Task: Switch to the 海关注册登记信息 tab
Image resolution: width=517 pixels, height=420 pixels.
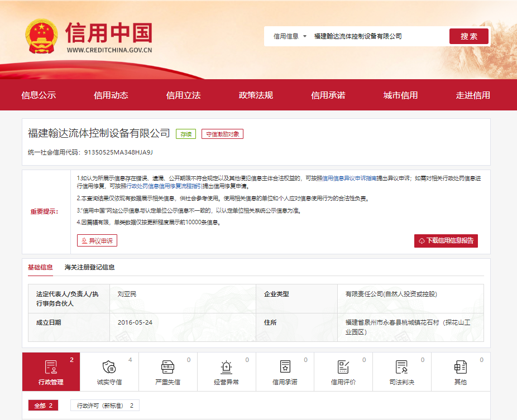Action: click(x=89, y=267)
